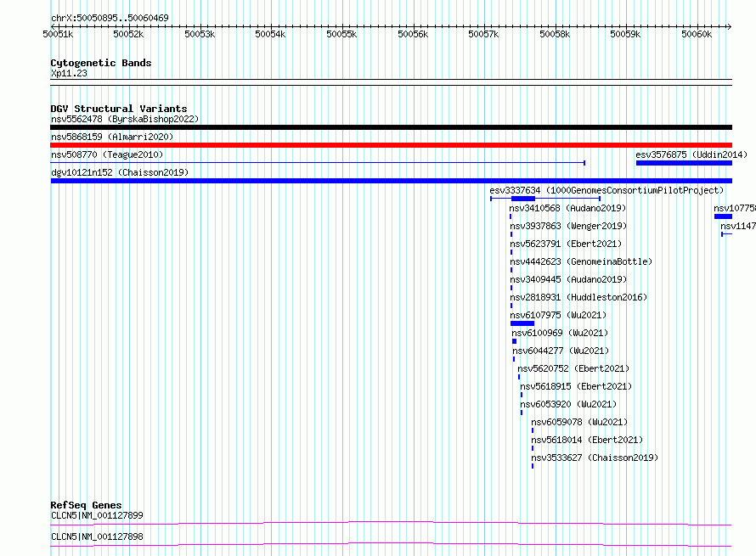The image size is (756, 556).
Task: Open nsv5618915 (Ebert2021) variant
Action: pyautogui.click(x=576, y=386)
